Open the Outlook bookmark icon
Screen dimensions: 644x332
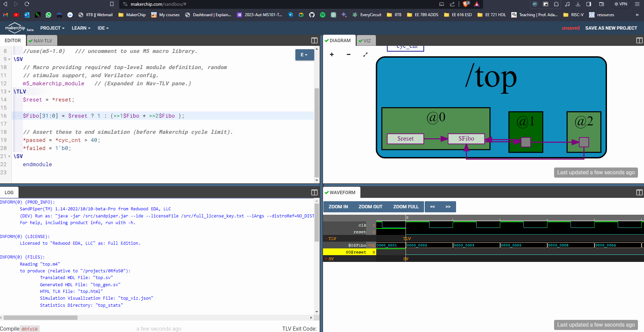point(27,15)
